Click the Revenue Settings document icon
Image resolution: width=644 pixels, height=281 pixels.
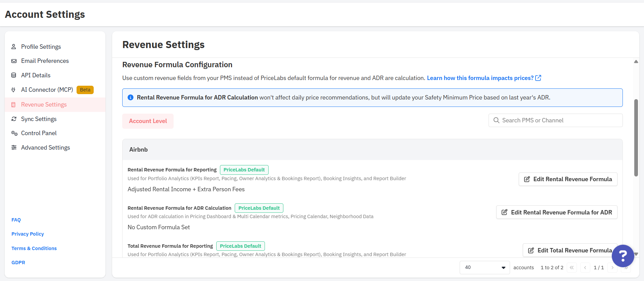tap(13, 105)
